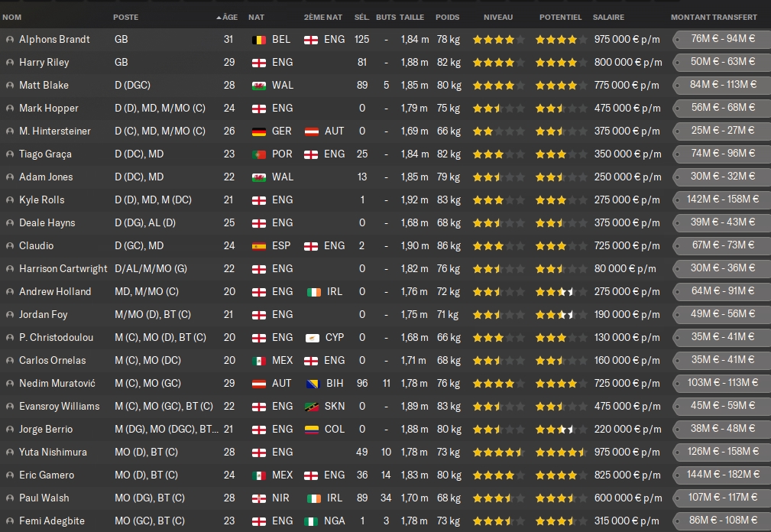Sort by POTENTIEL column header
This screenshot has width=771, height=532.
(x=561, y=18)
